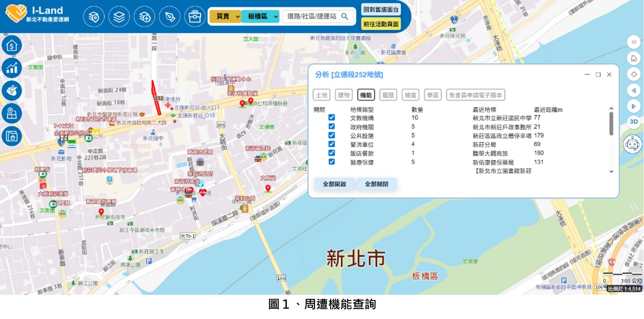
Task: Switch to 3D map view
Action: click(633, 122)
